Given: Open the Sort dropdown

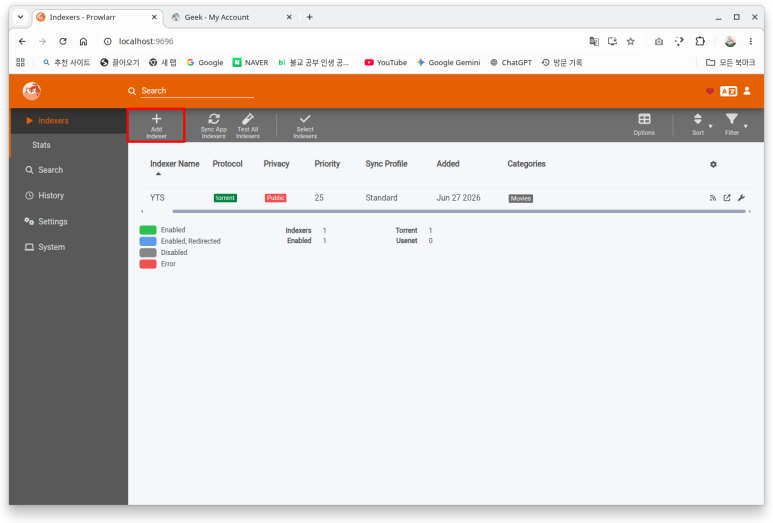Looking at the screenshot, I should pos(700,125).
